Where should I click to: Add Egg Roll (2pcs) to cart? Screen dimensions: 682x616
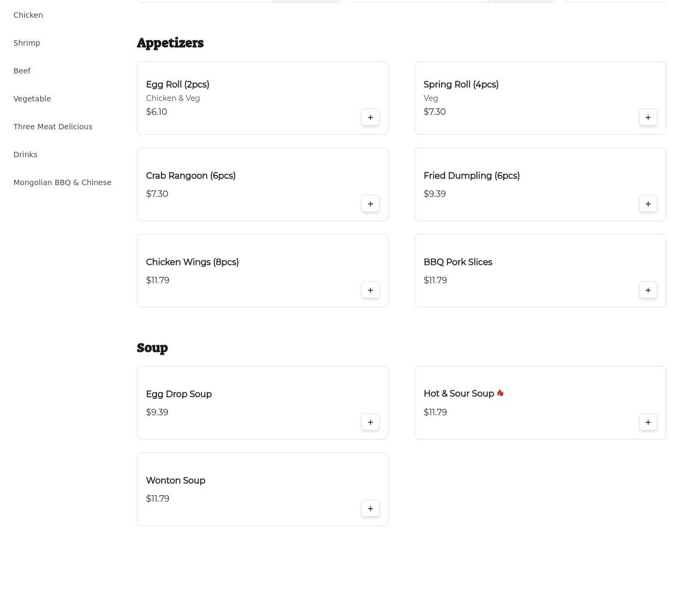pyautogui.click(x=371, y=118)
